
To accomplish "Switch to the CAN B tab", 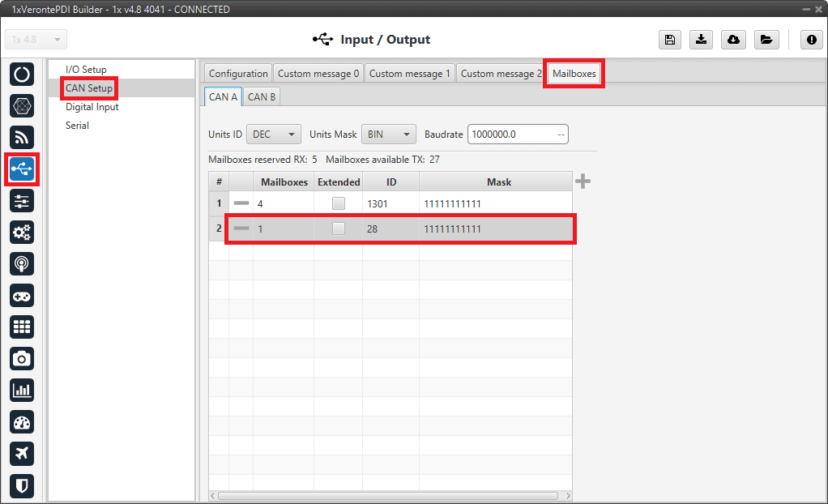I will point(262,97).
